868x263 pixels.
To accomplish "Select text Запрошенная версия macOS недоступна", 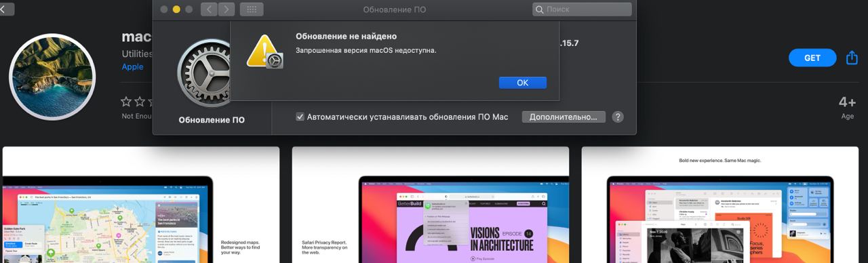I will (366, 50).
